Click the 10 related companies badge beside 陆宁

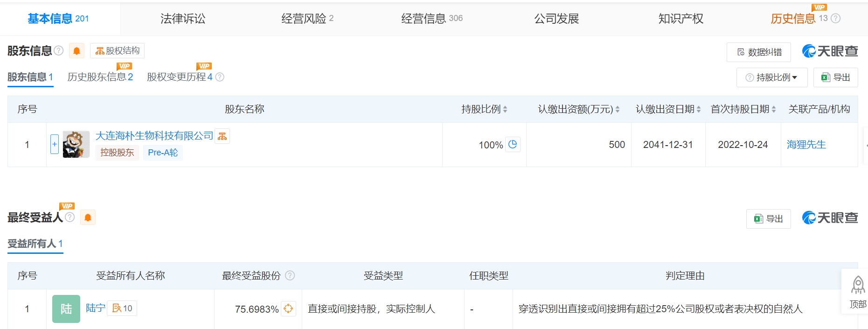(x=122, y=308)
